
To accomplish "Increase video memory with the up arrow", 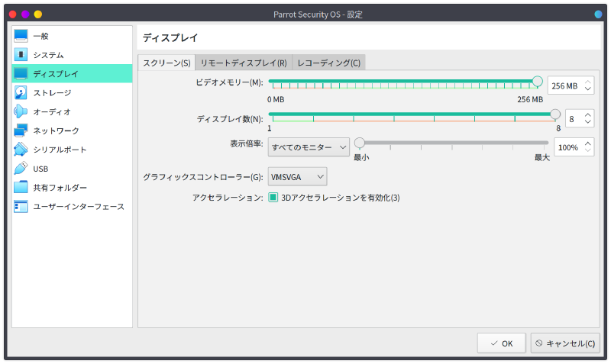I will click(x=588, y=81).
